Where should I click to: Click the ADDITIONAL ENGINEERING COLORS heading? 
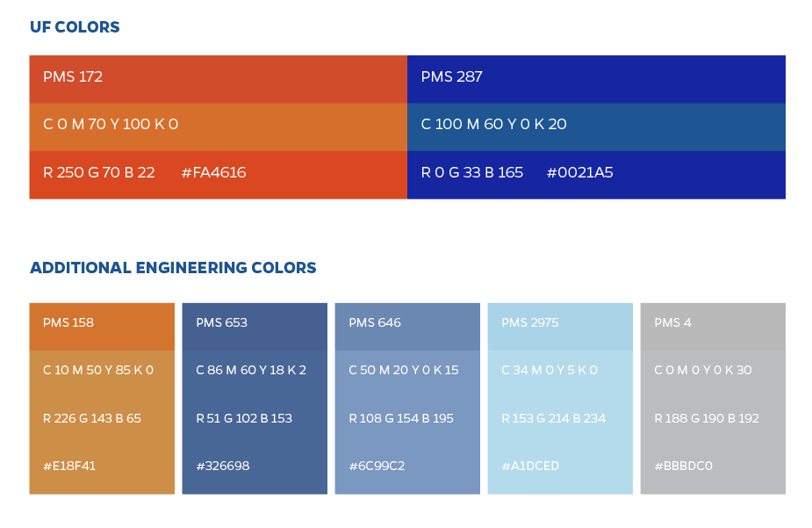point(173,268)
